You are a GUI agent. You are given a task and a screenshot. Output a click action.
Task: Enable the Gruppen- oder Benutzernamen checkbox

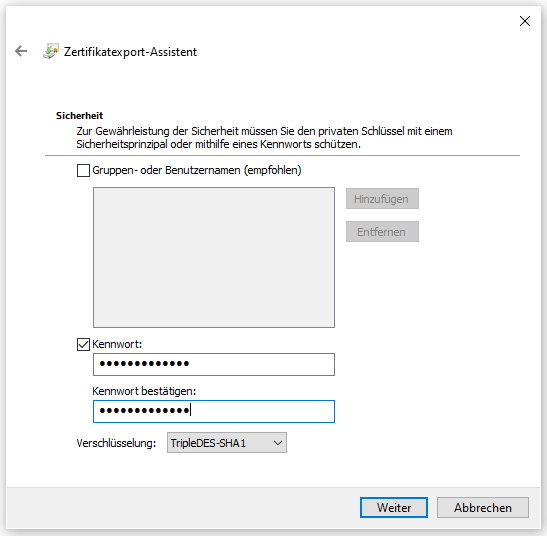(83, 171)
